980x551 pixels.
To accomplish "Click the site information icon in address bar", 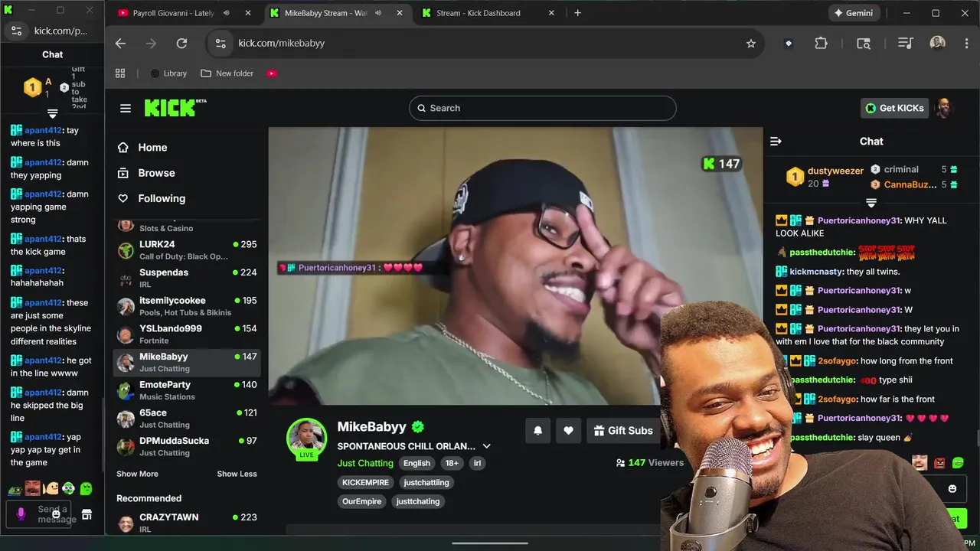I will tap(220, 44).
